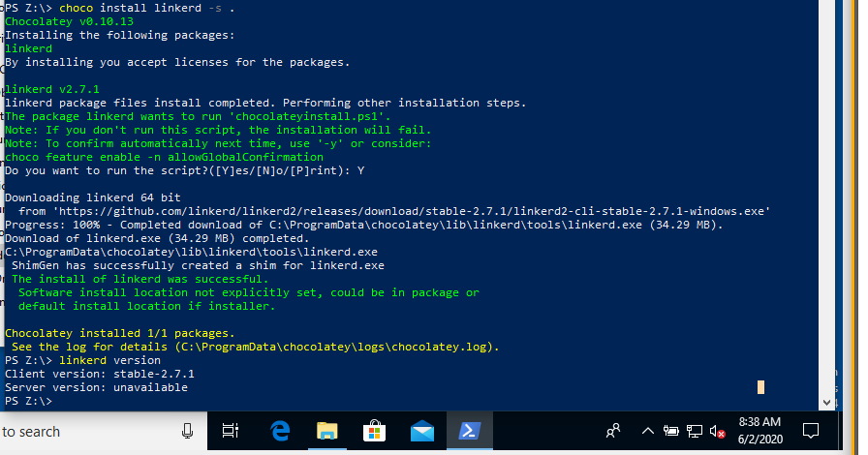This screenshot has width=868, height=455.
Task: Click the chocolatey.log path line
Action: tap(255, 348)
